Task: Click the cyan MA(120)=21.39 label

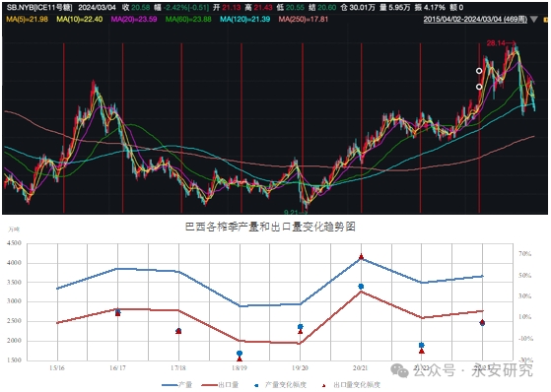Action: tap(244, 20)
